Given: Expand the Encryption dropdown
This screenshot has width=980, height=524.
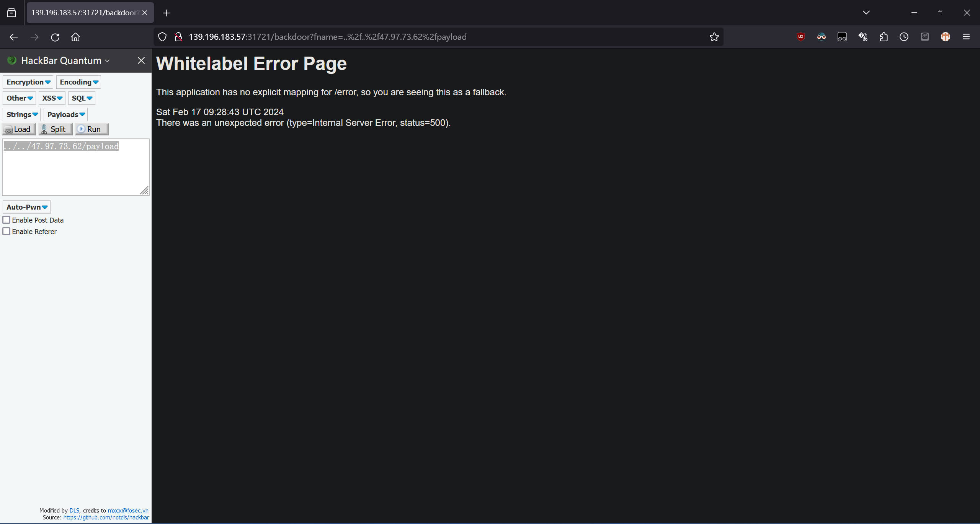Looking at the screenshot, I should pyautogui.click(x=28, y=82).
